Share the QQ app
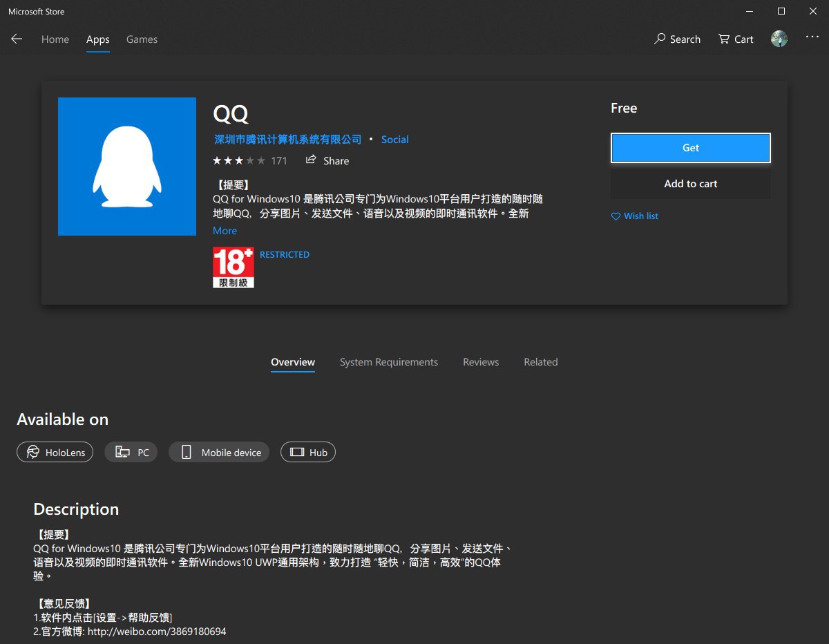 pyautogui.click(x=327, y=160)
